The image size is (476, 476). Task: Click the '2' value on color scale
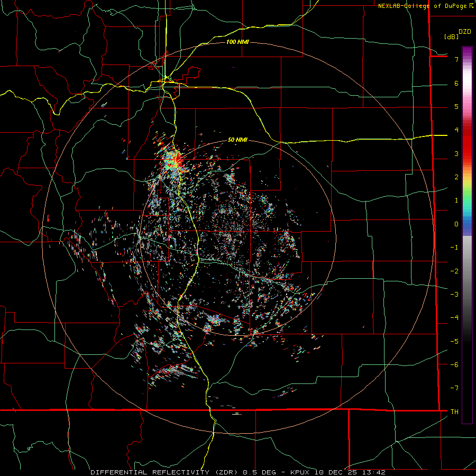(x=456, y=177)
